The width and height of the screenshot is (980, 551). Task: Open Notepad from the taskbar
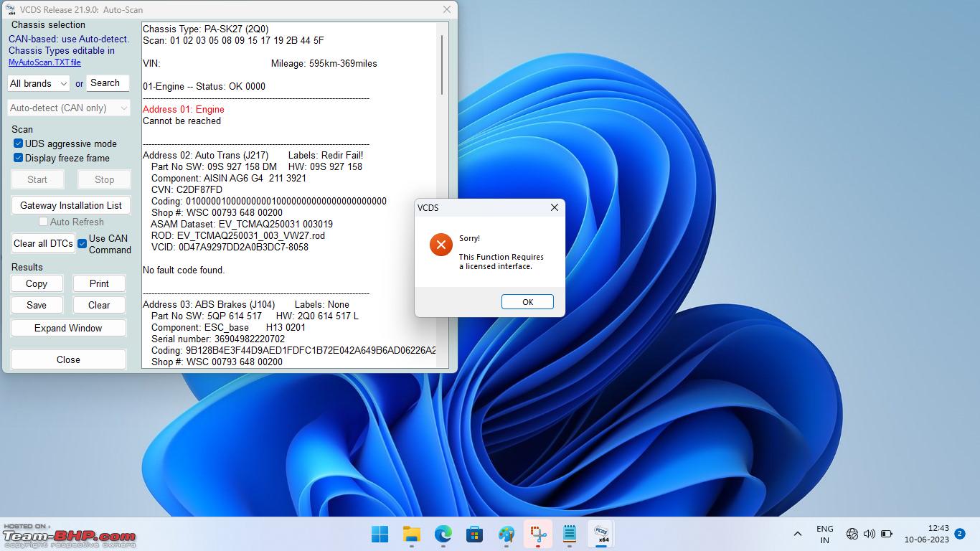[570, 534]
